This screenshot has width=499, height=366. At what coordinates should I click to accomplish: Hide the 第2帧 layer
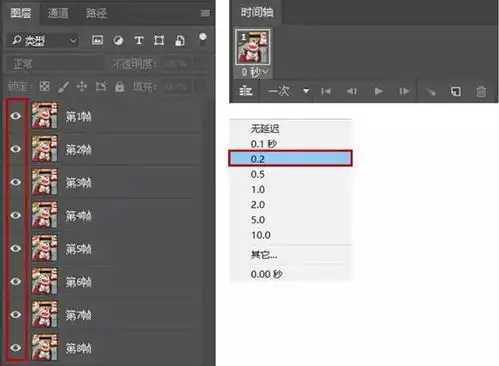click(16, 149)
